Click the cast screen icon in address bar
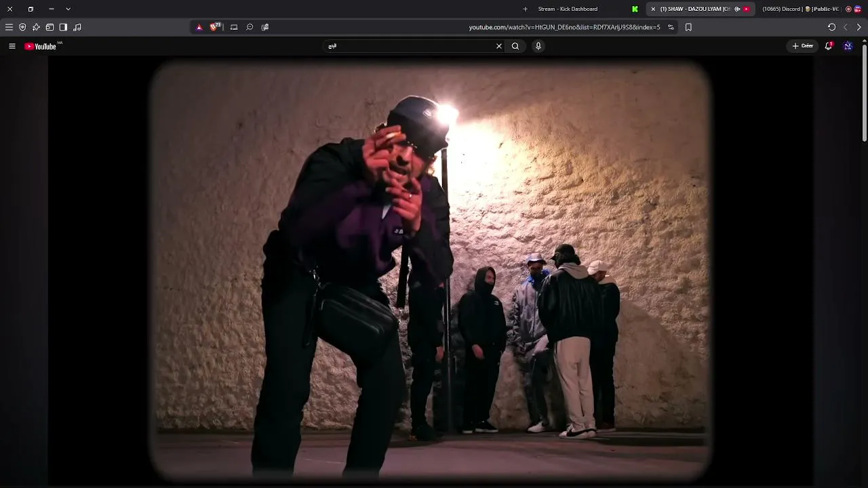 (x=234, y=27)
